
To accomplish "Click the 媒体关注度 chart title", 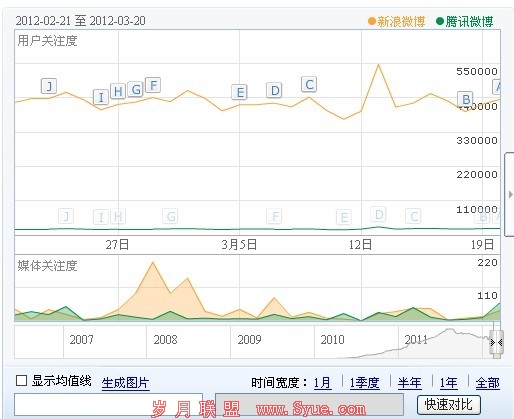I will (x=47, y=266).
